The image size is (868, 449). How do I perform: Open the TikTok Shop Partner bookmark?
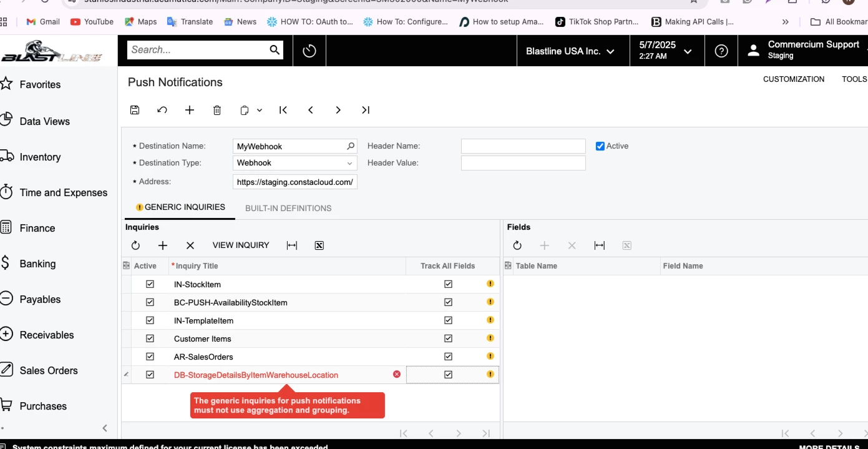[x=597, y=22]
